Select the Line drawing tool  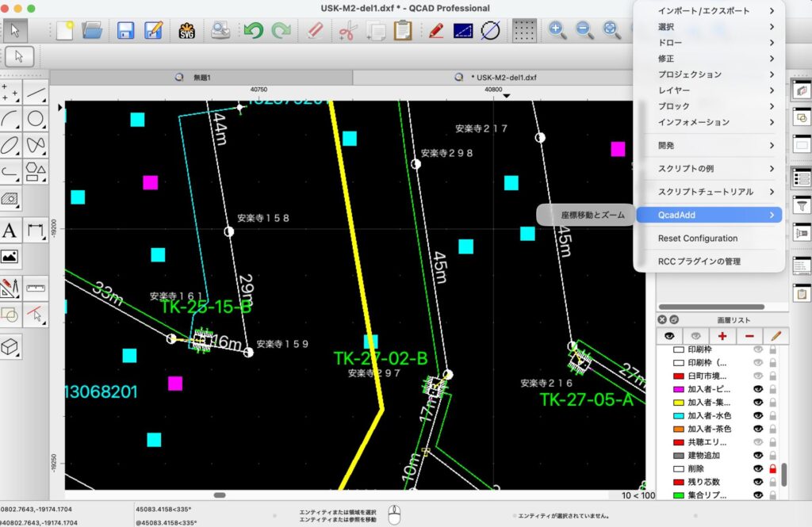(36, 93)
